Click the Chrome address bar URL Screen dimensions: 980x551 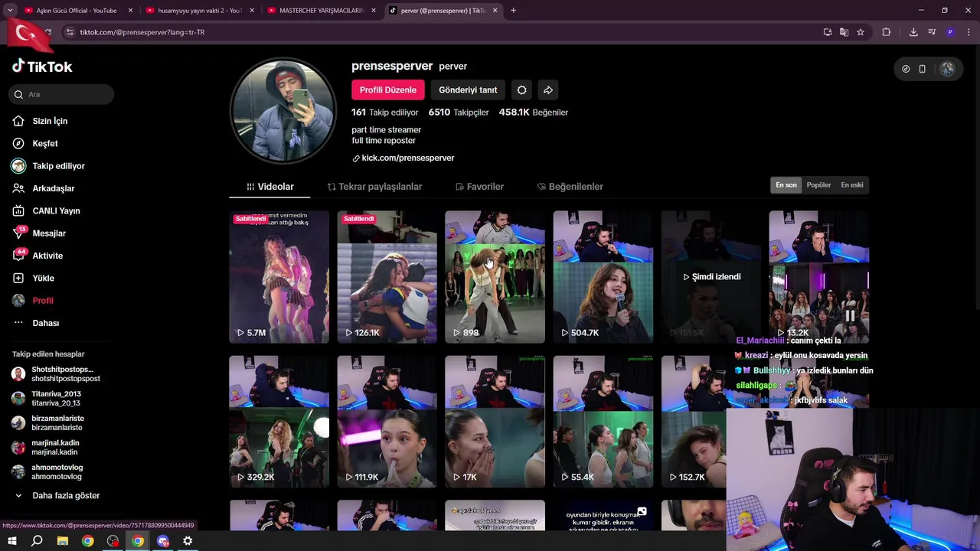[x=142, y=32]
